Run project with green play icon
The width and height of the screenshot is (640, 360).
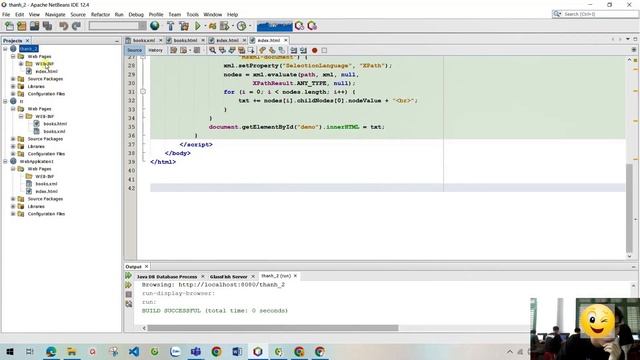(198, 26)
